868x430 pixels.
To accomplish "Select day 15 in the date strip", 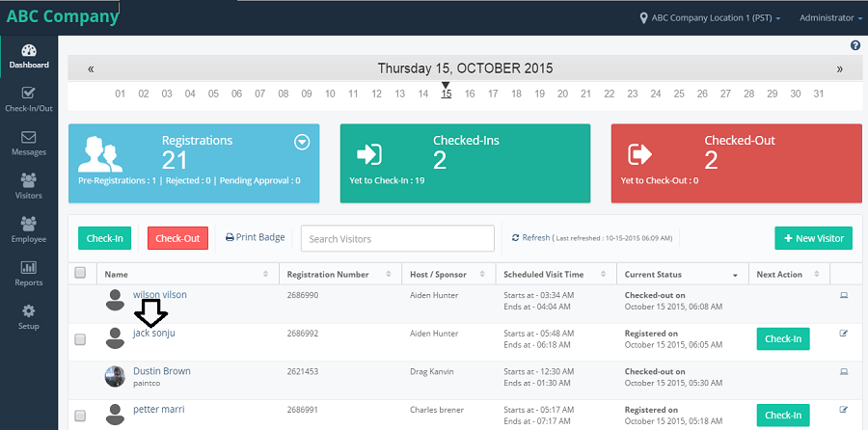I will click(x=447, y=94).
